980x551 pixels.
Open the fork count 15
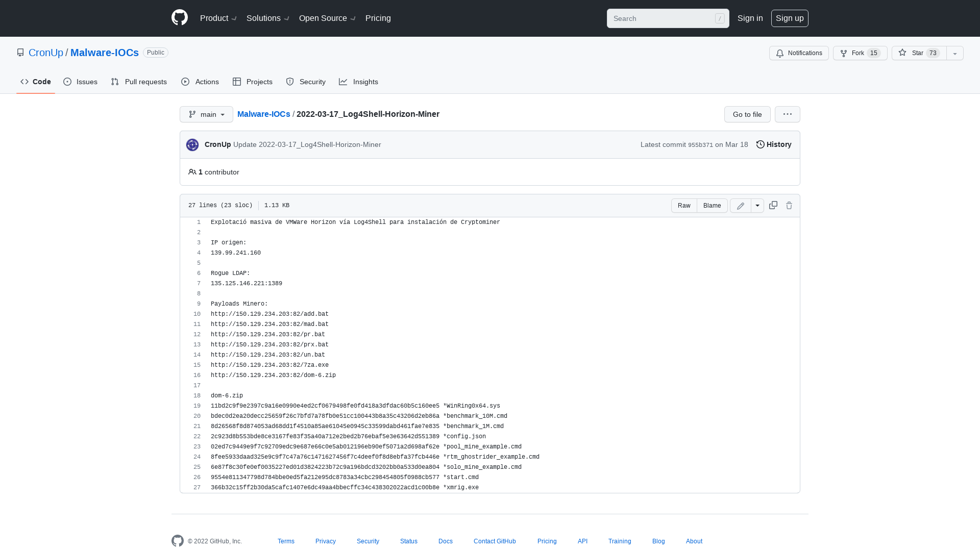point(873,53)
